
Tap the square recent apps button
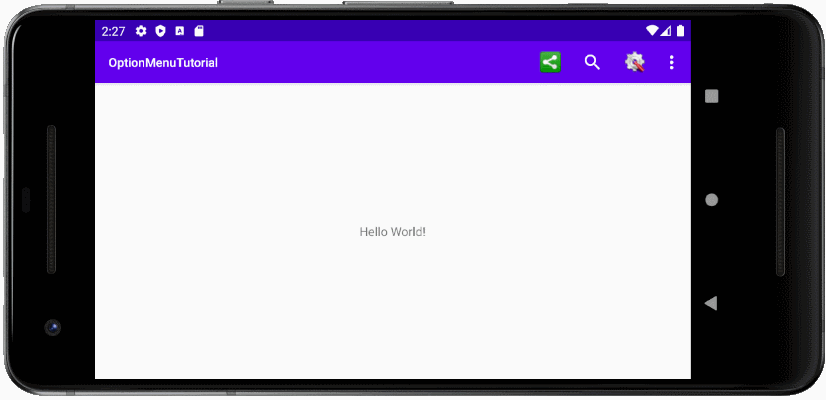tap(711, 96)
